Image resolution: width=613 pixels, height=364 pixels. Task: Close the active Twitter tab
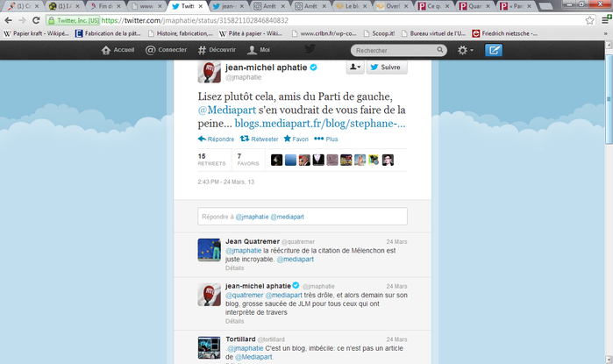[x=201, y=6]
